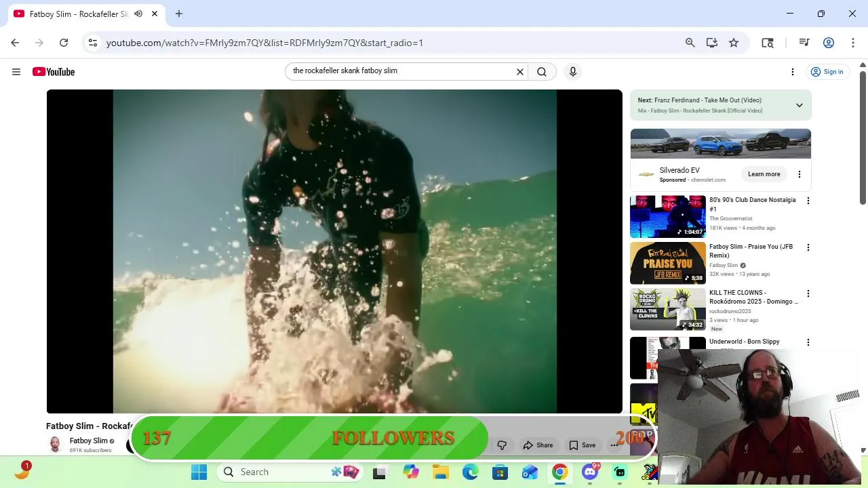Open Chrome profile avatar
The width and height of the screenshot is (868, 488).
pos(829,43)
